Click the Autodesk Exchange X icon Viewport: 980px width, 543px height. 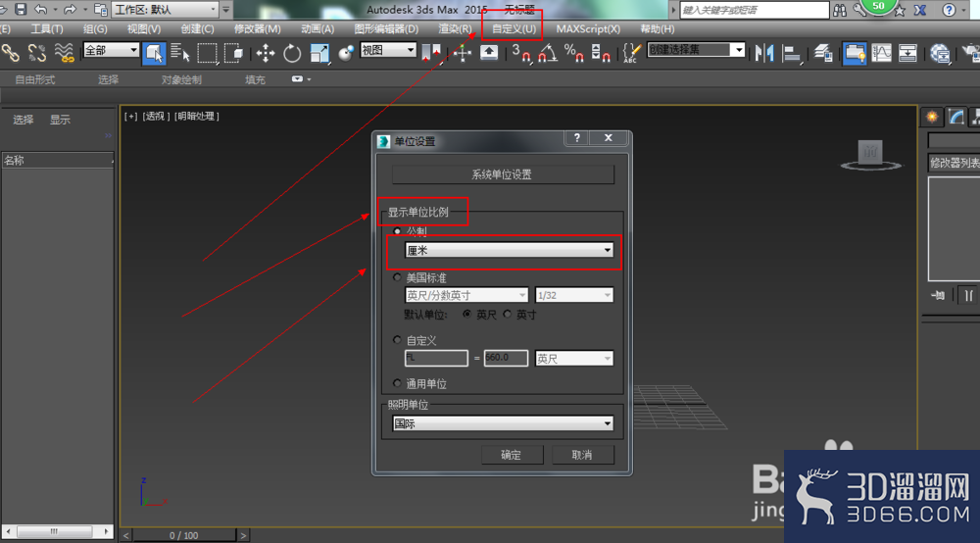(x=920, y=10)
